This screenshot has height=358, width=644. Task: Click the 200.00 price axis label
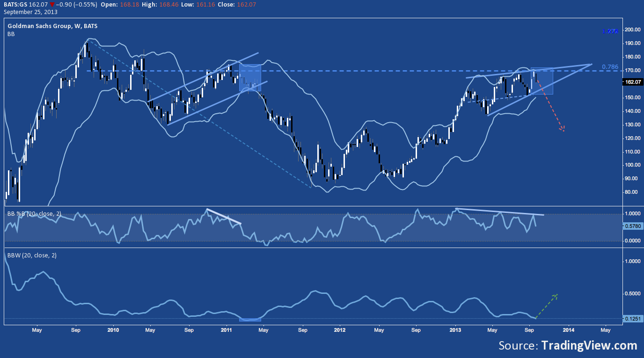point(633,29)
